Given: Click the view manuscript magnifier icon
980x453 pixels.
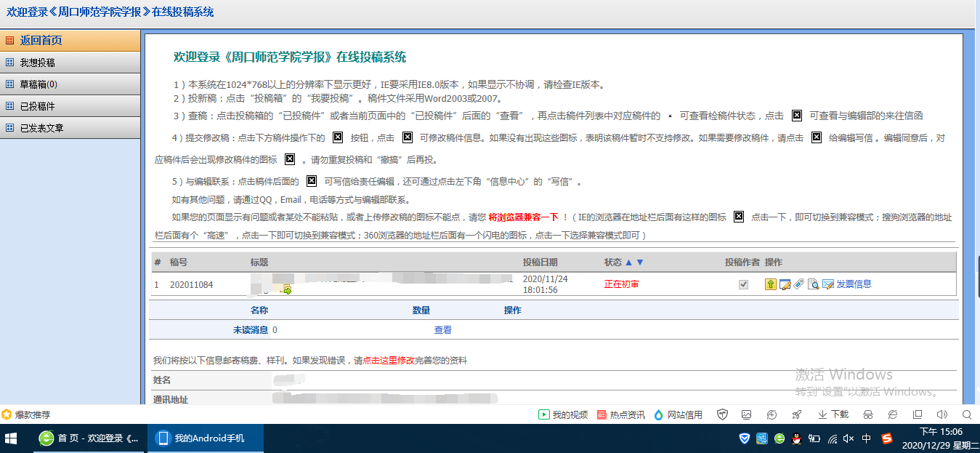Looking at the screenshot, I should (814, 284).
